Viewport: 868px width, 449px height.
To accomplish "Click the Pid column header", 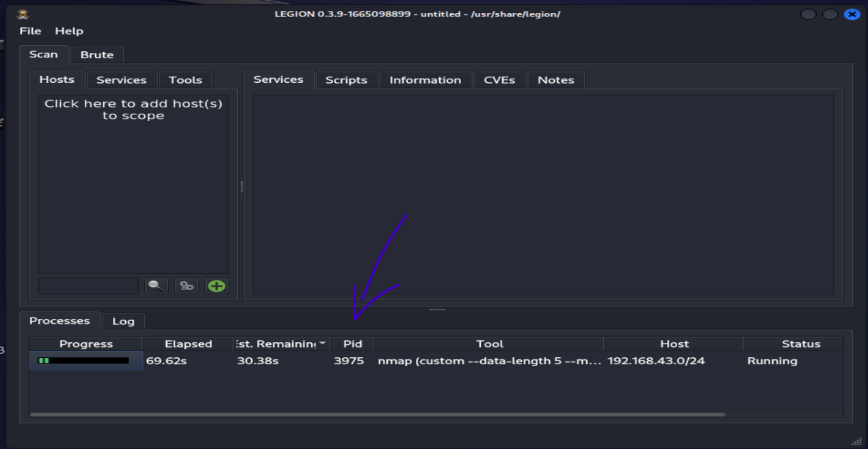I will click(352, 344).
